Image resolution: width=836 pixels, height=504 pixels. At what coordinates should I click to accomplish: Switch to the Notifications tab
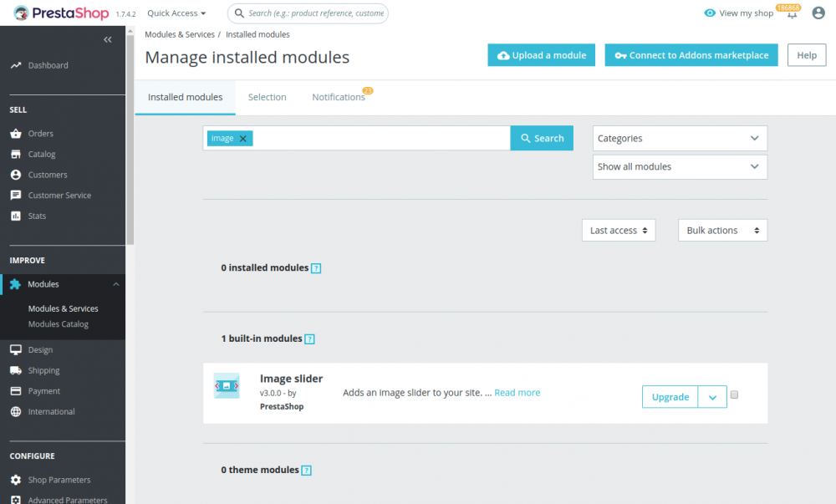[338, 96]
